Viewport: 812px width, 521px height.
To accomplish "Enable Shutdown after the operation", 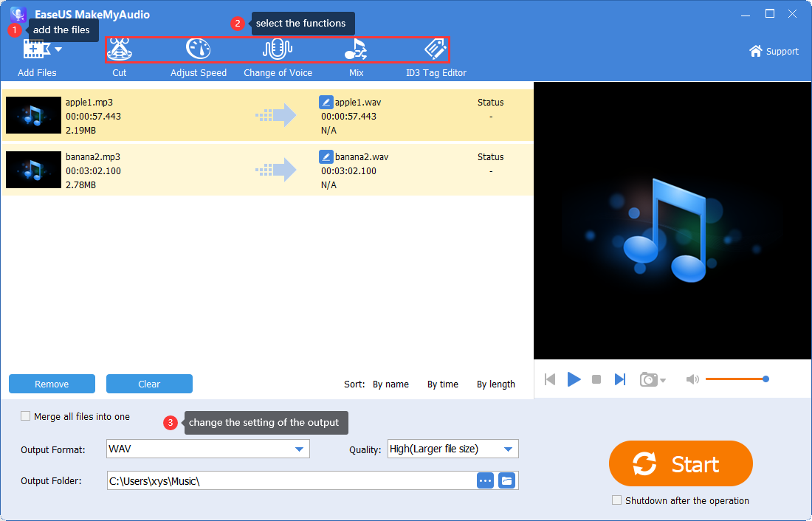I will coord(616,500).
